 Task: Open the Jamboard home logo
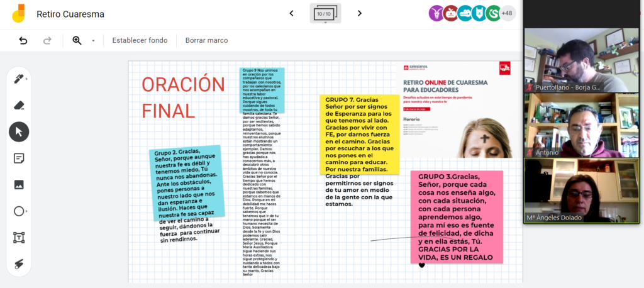tap(18, 14)
